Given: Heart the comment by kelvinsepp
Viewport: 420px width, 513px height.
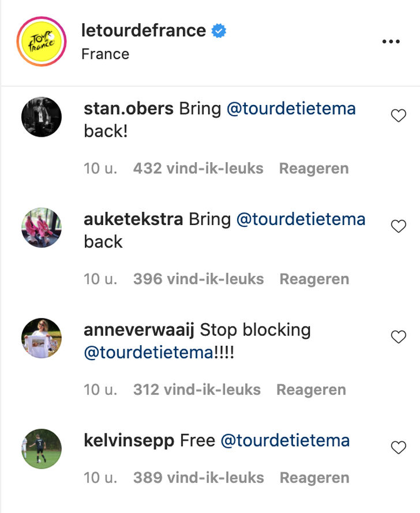Looking at the screenshot, I should (399, 448).
